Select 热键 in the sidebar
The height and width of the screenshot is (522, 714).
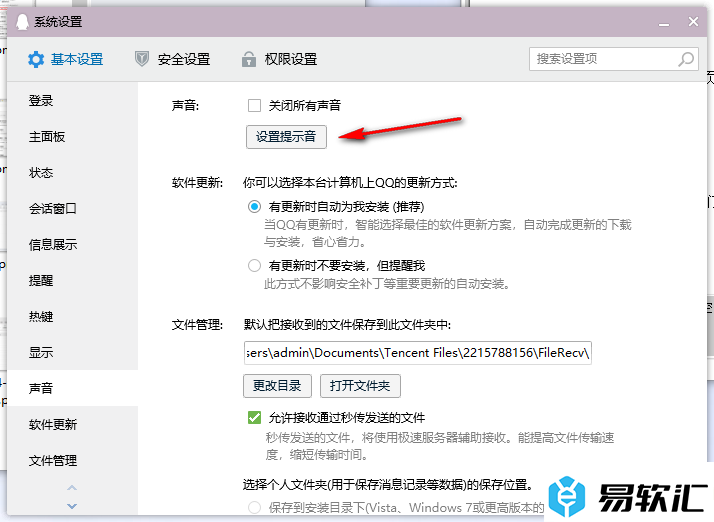click(72, 317)
